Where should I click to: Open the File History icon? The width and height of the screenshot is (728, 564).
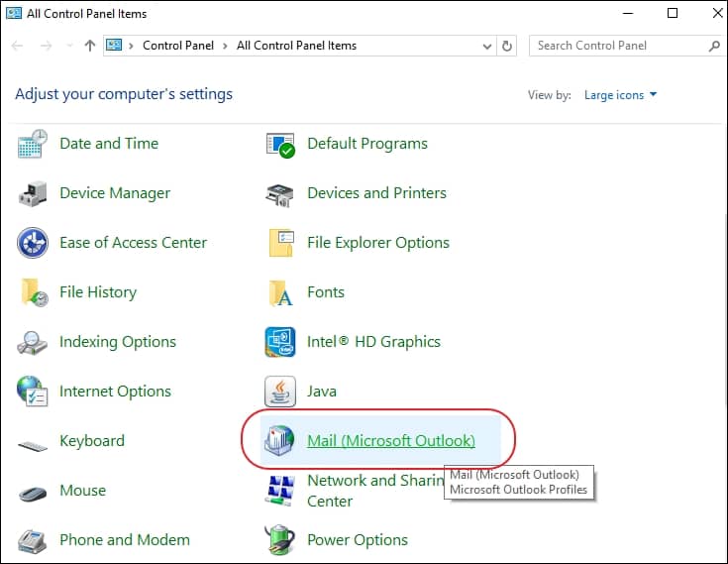[34, 292]
